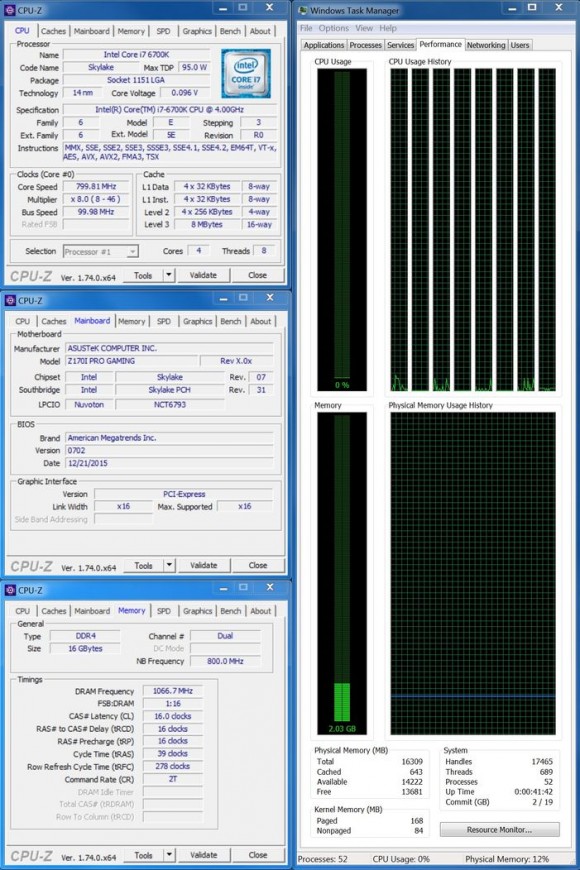Click the Bus Speed value 99.98 MHz
The image size is (580, 870).
tap(96, 212)
